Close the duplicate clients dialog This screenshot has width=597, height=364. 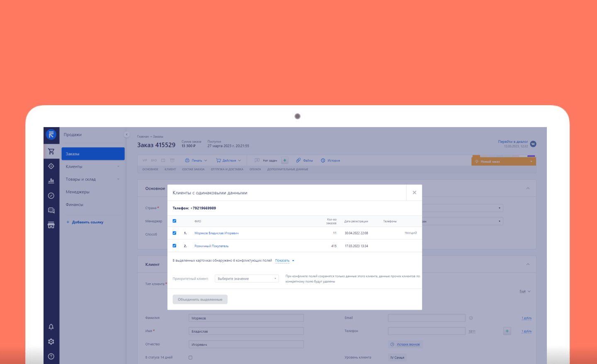click(414, 193)
